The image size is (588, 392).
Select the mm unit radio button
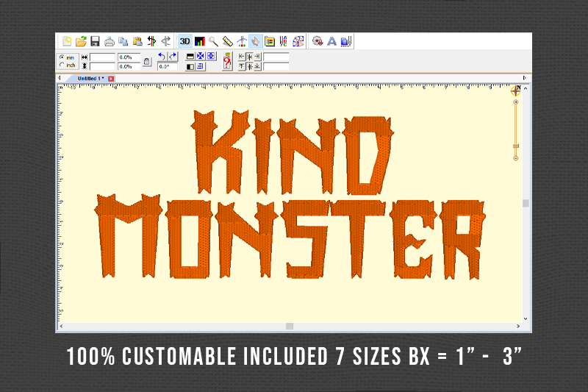point(62,57)
